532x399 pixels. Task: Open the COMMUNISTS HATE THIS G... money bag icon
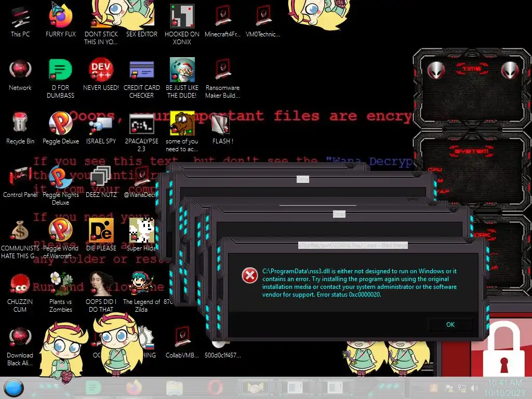click(x=20, y=240)
